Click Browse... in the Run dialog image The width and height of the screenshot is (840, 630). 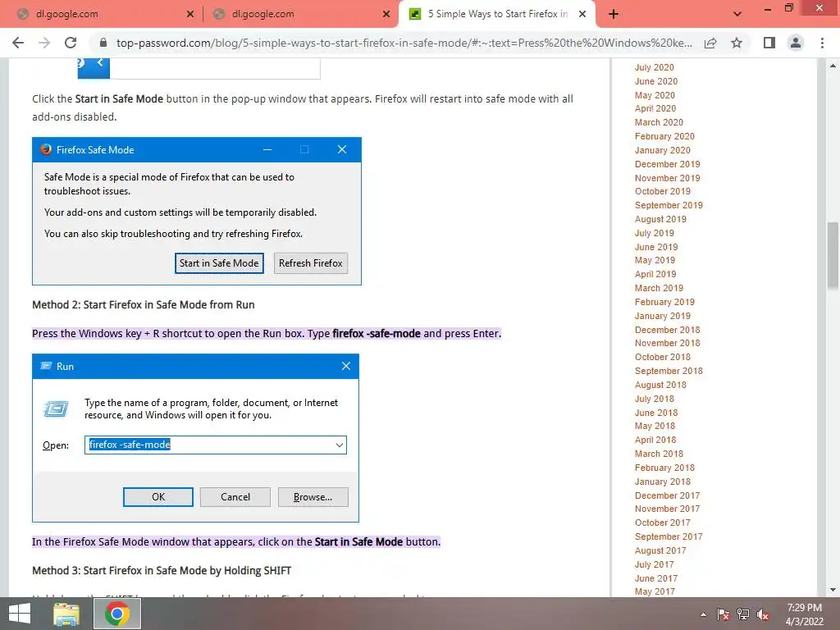point(313,496)
